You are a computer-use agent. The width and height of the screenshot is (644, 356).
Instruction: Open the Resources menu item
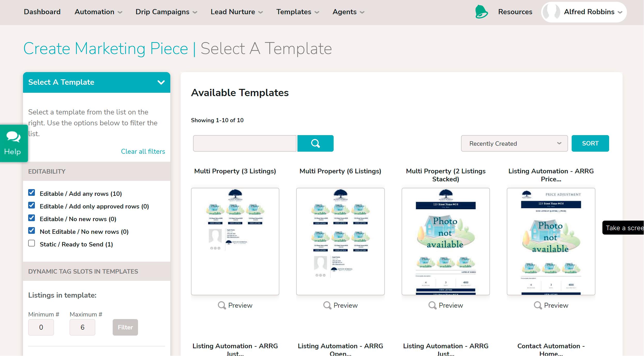(515, 12)
